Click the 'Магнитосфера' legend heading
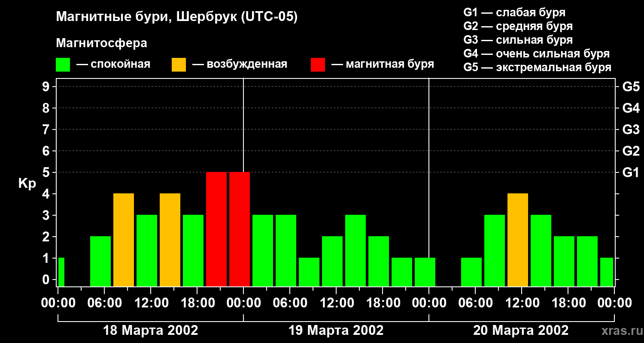Image resolution: width=644 pixels, height=343 pixels. click(101, 43)
